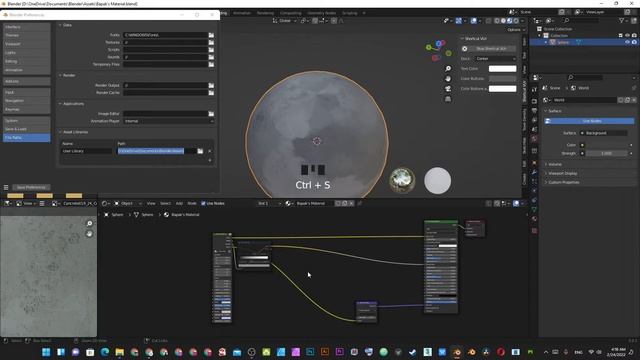Open Keymap section in Preferences
Image resolution: width=640 pixels, height=360 pixels.
point(27,109)
